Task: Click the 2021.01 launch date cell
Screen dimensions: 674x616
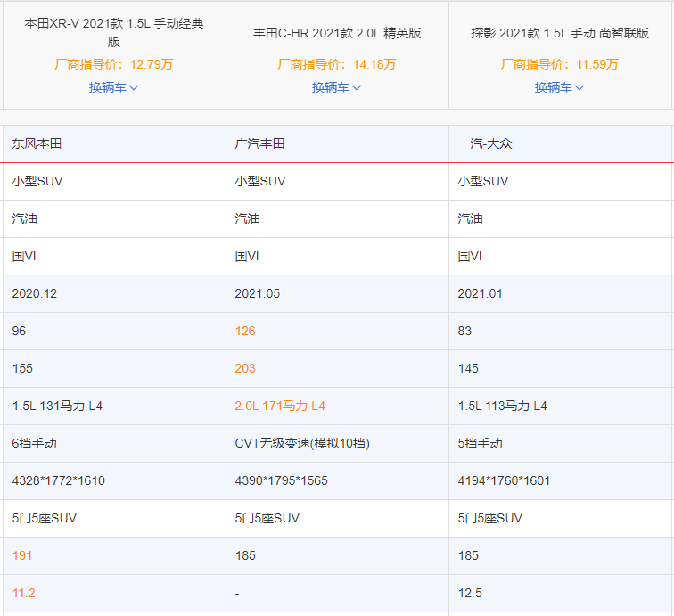Action: (561, 293)
